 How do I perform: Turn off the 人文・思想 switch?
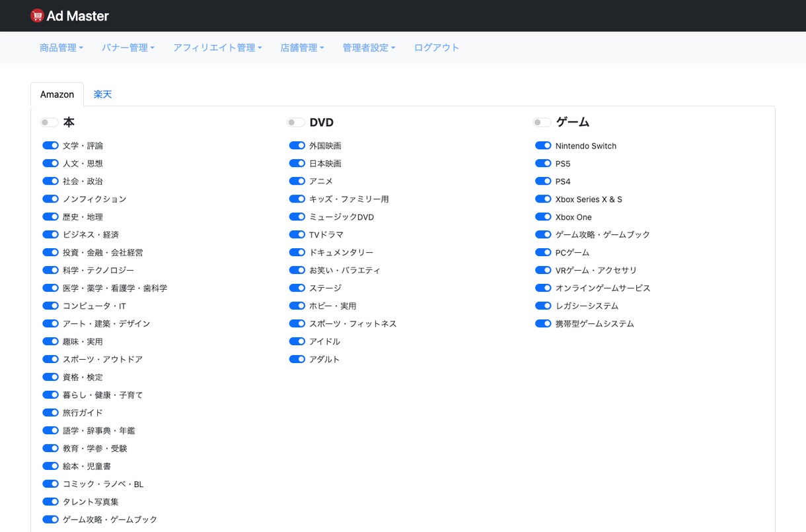(x=51, y=163)
